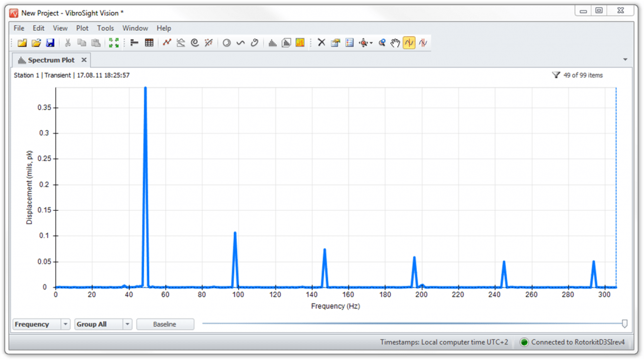Click the Save project disk icon

point(50,43)
